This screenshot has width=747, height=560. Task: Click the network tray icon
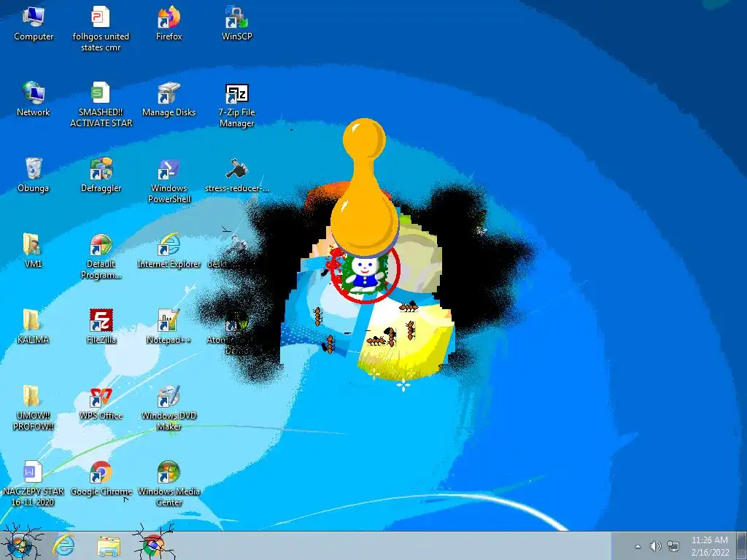[673, 546]
